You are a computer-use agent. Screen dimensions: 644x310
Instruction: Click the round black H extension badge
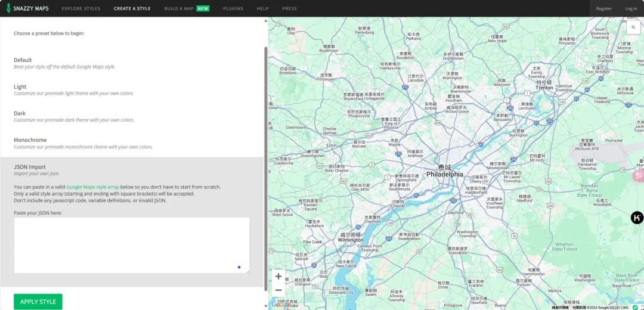coord(637,218)
